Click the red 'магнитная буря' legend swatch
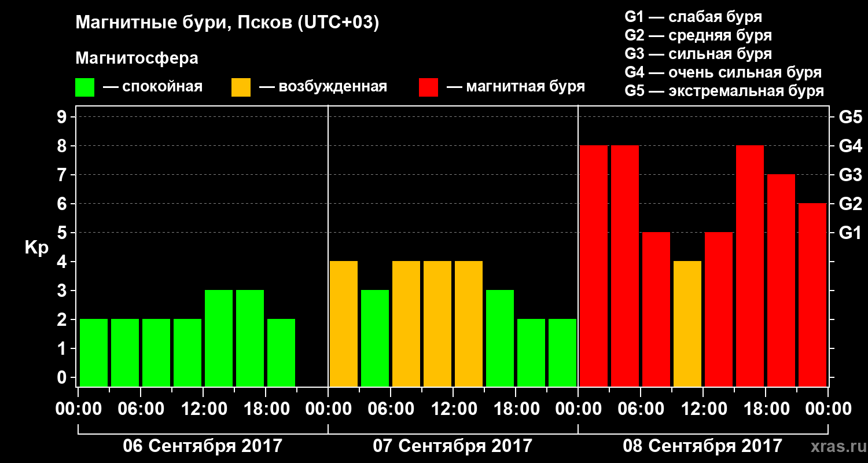 (428, 87)
